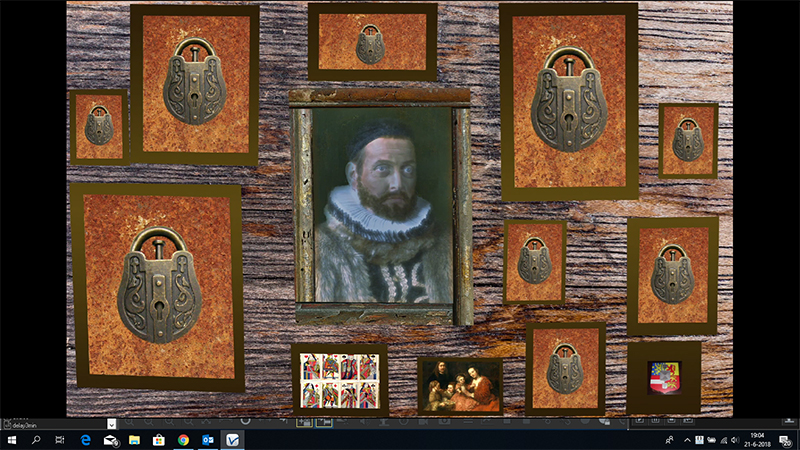The width and height of the screenshot is (800, 450).
Task: Click the network signal icon in the tray
Action: pyautogui.click(x=723, y=440)
